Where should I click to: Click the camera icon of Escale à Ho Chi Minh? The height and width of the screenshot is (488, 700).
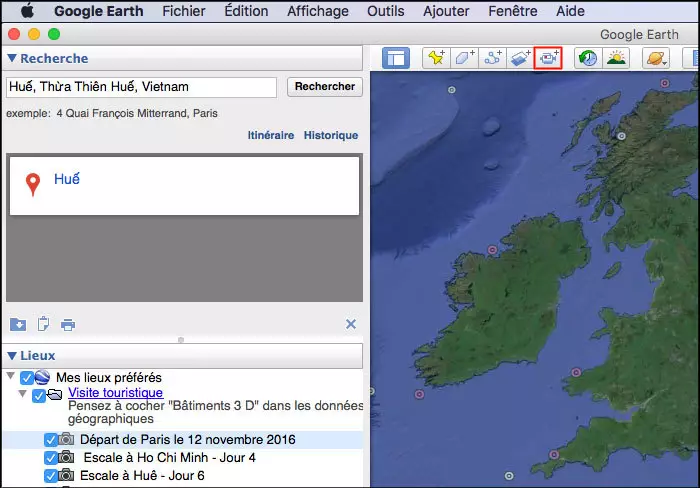click(x=67, y=457)
